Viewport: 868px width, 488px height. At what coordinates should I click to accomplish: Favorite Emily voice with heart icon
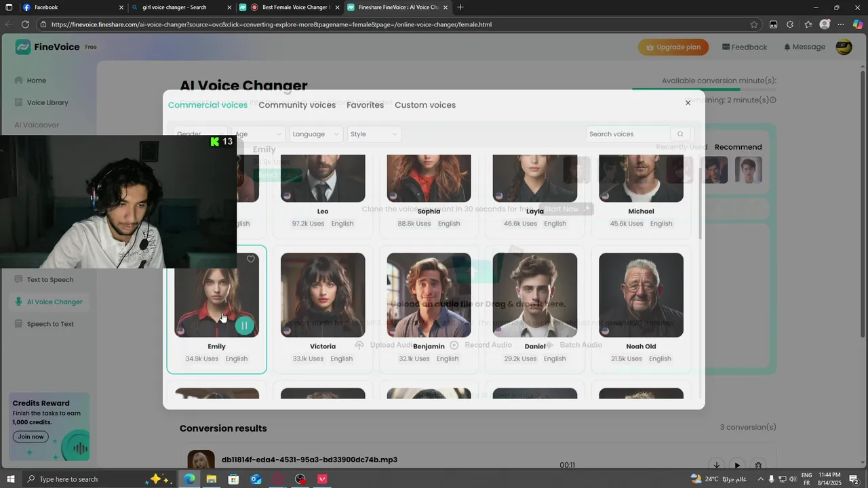(251, 259)
